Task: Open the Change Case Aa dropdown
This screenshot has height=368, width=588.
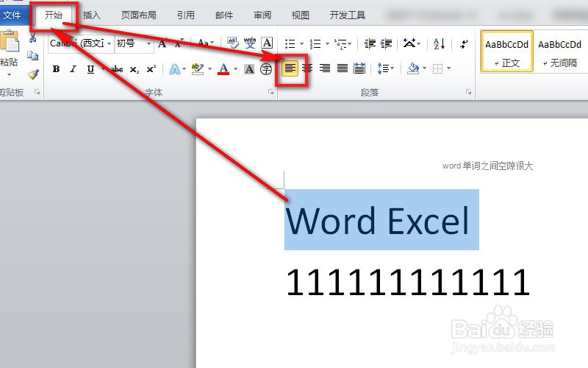Action: click(206, 43)
